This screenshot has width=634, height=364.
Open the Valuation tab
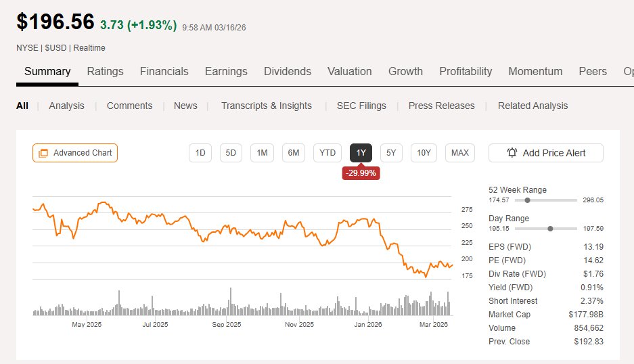(x=349, y=72)
